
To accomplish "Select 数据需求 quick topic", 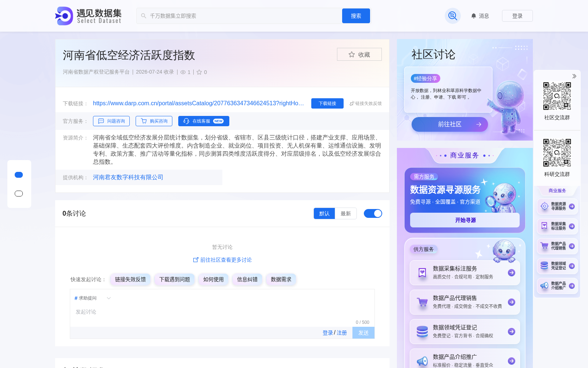I will pyautogui.click(x=281, y=279).
